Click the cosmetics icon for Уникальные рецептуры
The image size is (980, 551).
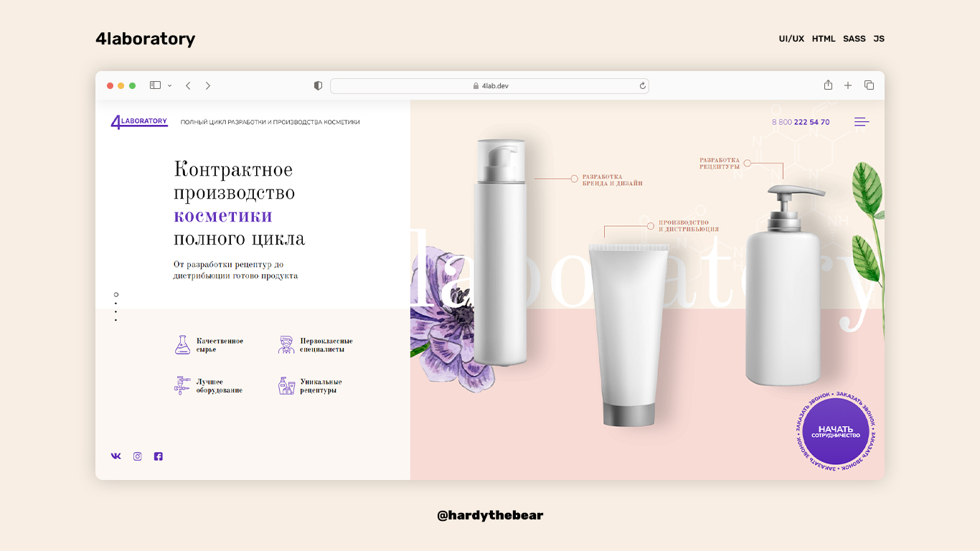coord(286,385)
